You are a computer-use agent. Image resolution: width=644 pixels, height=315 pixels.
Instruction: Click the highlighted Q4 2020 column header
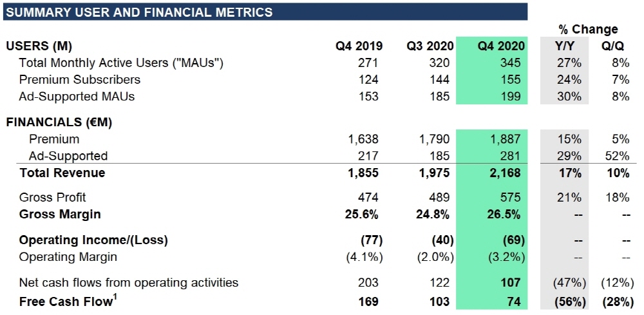(501, 46)
